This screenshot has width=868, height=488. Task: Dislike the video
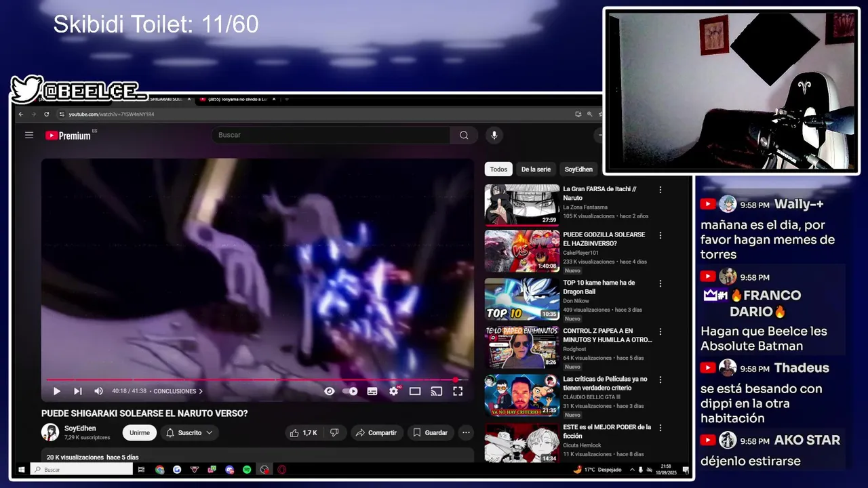pos(334,432)
